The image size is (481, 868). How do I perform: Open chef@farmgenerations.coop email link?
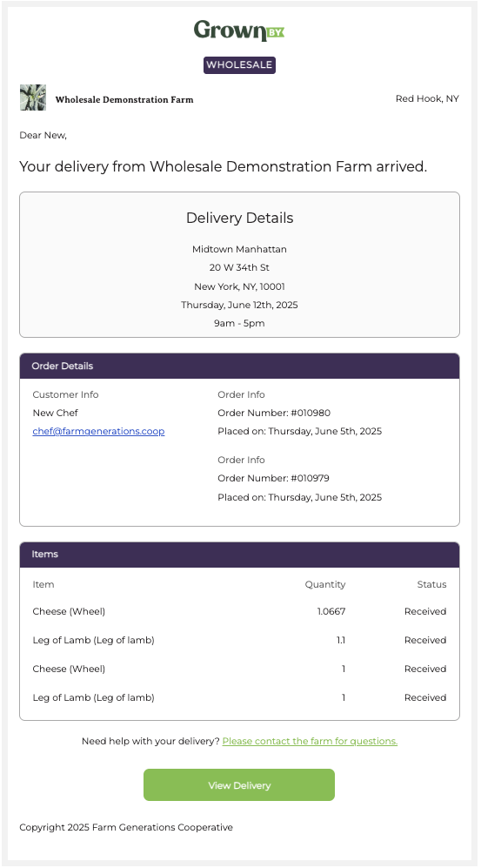[98, 431]
